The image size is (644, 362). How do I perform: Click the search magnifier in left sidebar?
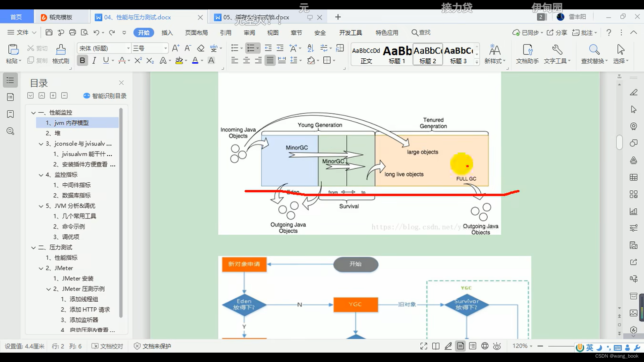coord(10,131)
